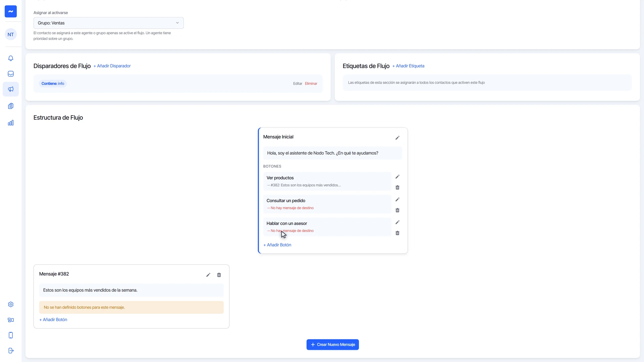644x362 pixels.
Task: Edit the Mensaje Inicial pencil icon
Action: point(397,138)
